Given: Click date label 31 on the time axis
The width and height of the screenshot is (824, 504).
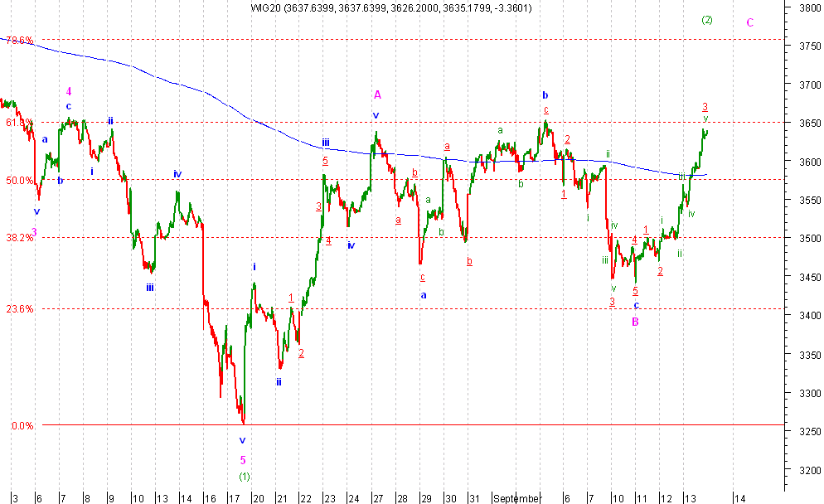Looking at the screenshot, I should coord(474,498).
